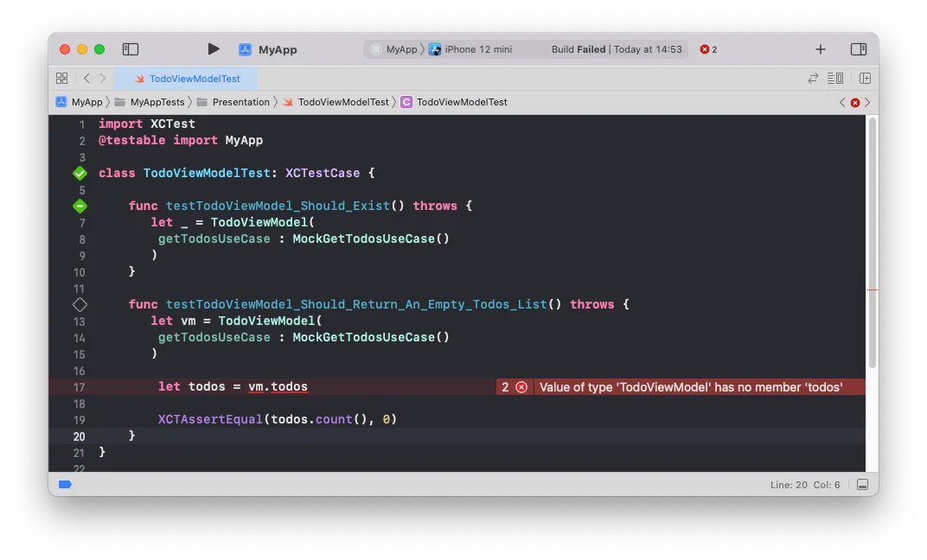Click line number 20 in gutter
Screen dimensions: 927x560
(x=80, y=436)
